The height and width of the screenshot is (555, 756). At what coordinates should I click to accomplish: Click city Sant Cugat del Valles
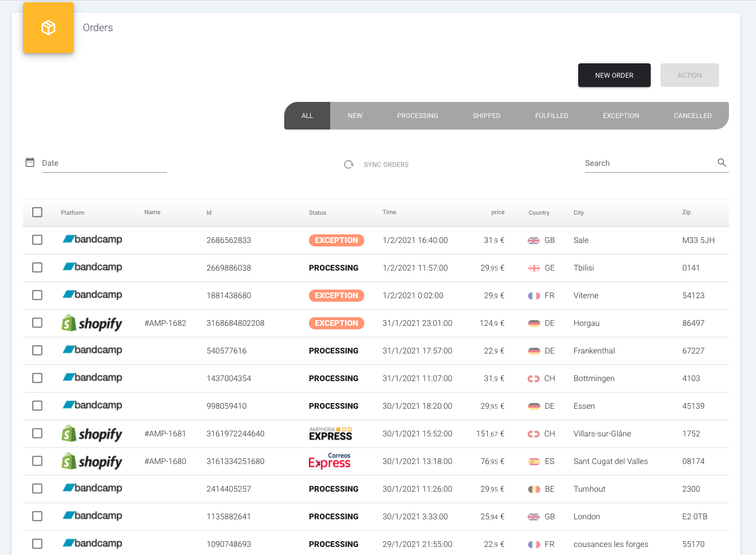click(x=610, y=461)
